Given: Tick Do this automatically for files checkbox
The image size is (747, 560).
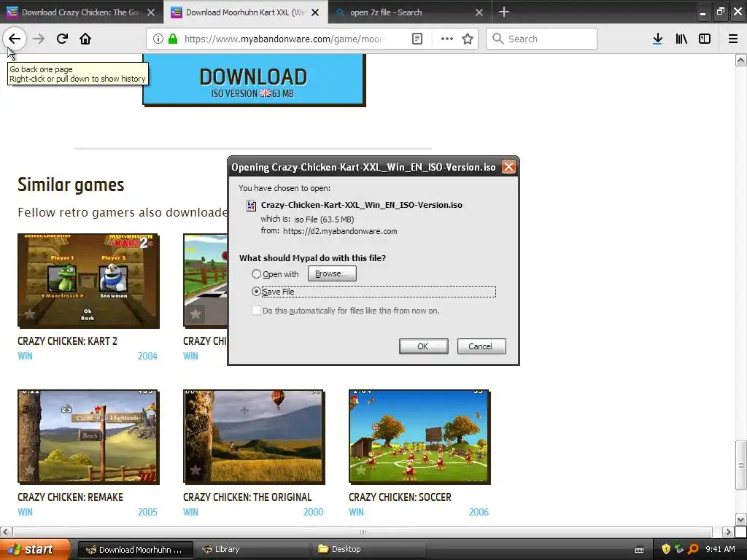Looking at the screenshot, I should click(x=256, y=311).
